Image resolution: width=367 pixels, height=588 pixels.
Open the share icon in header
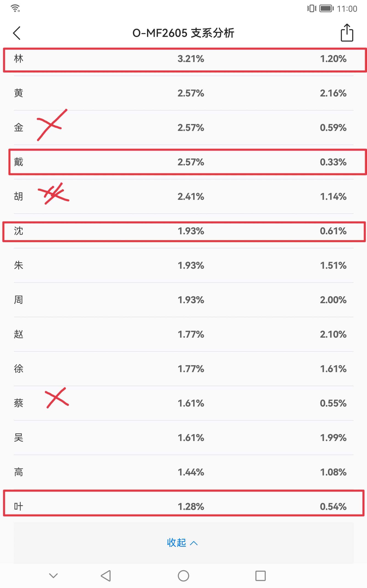coord(347,33)
